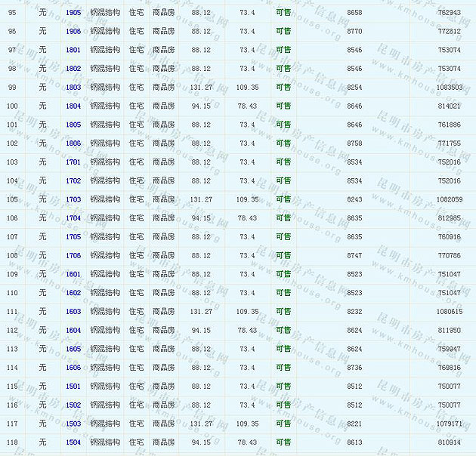Click unit price 8221 in row 117

(x=354, y=424)
